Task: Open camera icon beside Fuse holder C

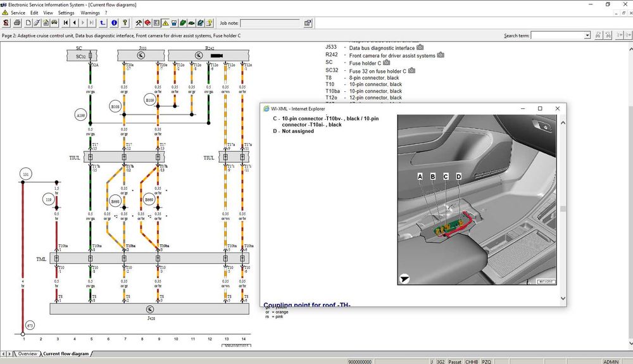Action: pos(386,63)
